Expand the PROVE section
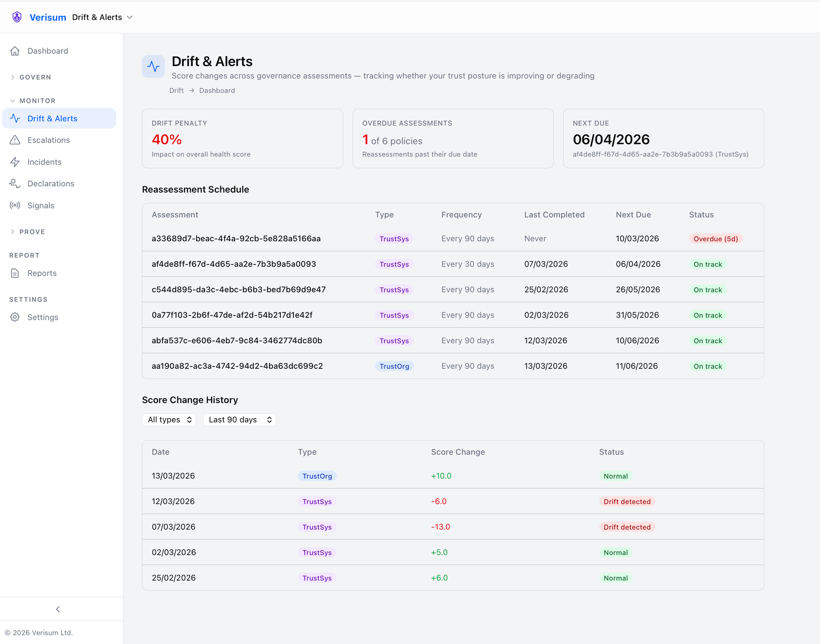The width and height of the screenshot is (820, 644). click(x=28, y=232)
